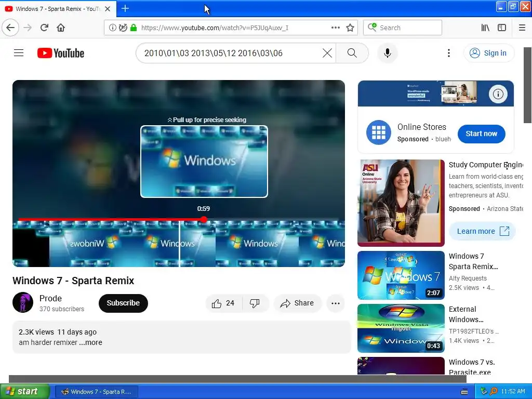Image resolution: width=532 pixels, height=399 pixels.
Task: Click the 11:52 AM taskbar clock
Action: pos(513,392)
